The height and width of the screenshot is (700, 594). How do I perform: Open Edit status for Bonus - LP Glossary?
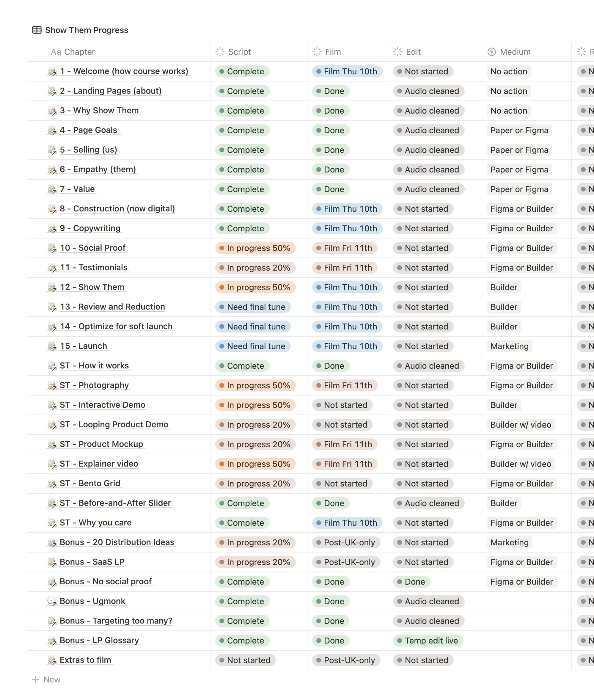click(x=428, y=640)
